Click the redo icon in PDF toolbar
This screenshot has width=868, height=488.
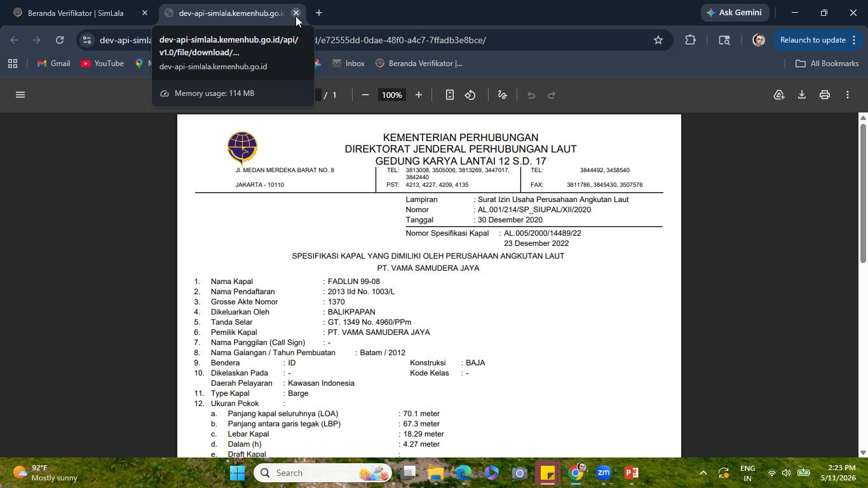pos(552,95)
